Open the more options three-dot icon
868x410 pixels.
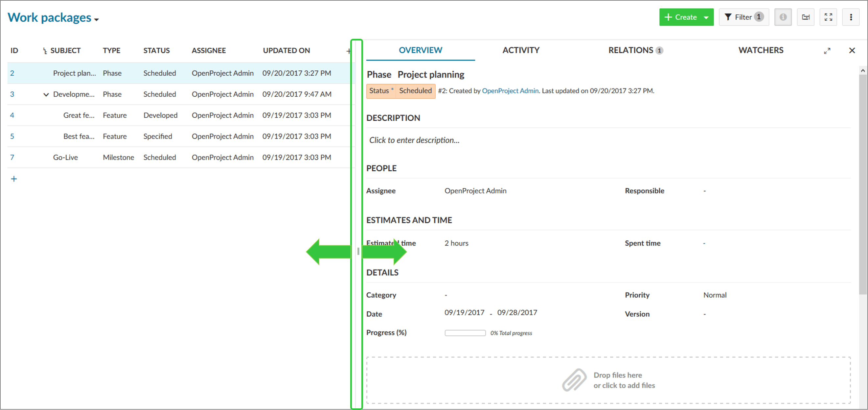pyautogui.click(x=851, y=17)
